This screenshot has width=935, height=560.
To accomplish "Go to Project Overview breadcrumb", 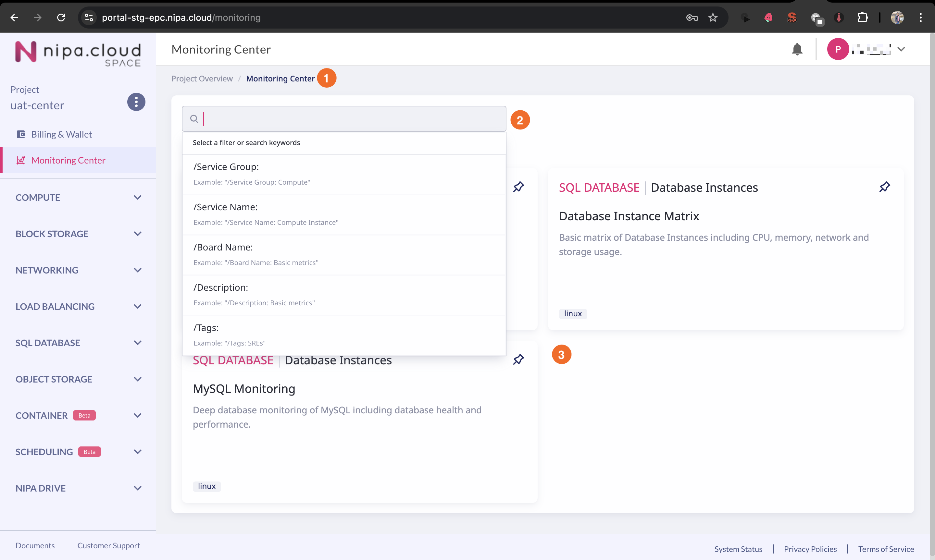I will point(202,79).
